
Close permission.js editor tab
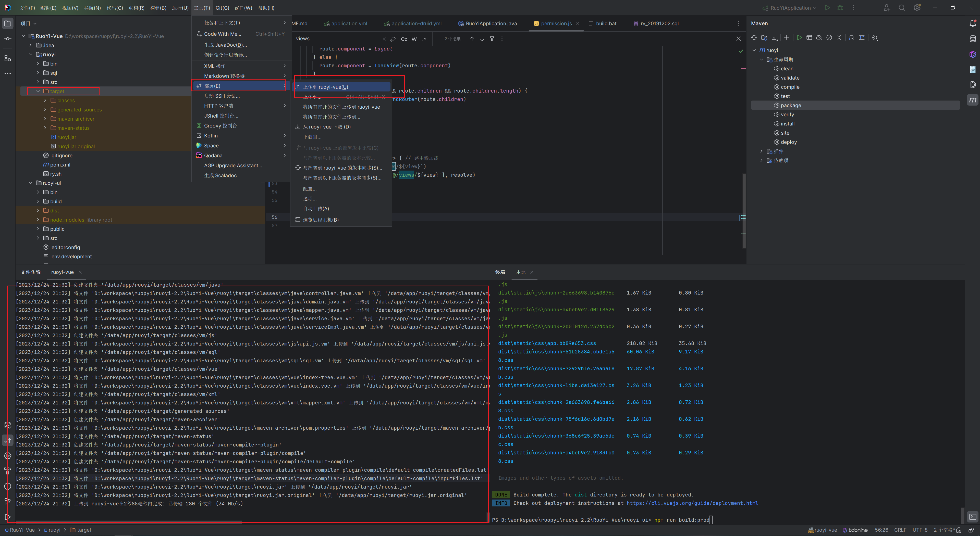pyautogui.click(x=578, y=23)
